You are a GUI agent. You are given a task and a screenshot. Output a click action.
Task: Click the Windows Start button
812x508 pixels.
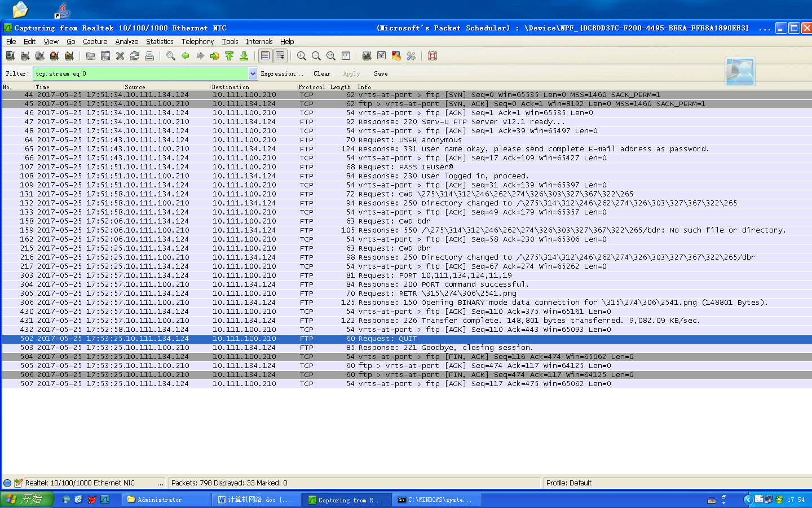(27, 500)
